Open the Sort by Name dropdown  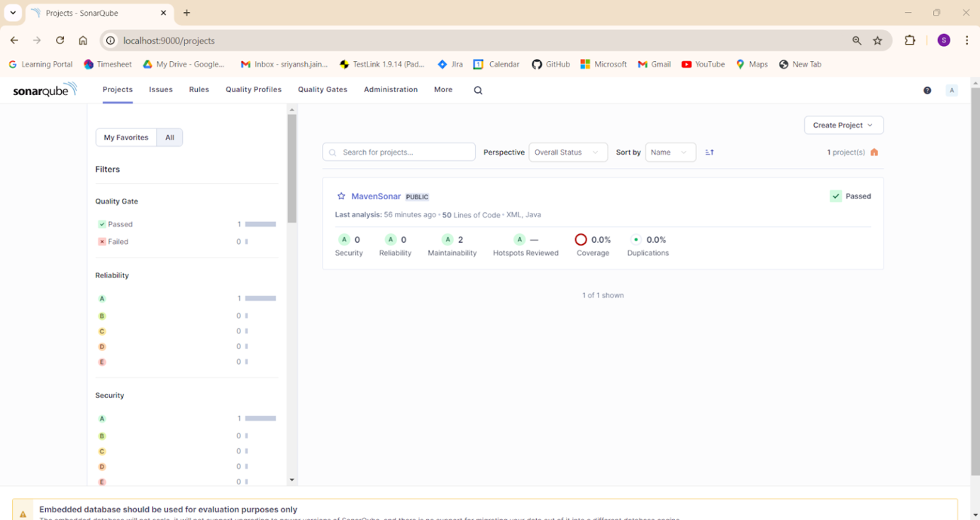point(669,152)
